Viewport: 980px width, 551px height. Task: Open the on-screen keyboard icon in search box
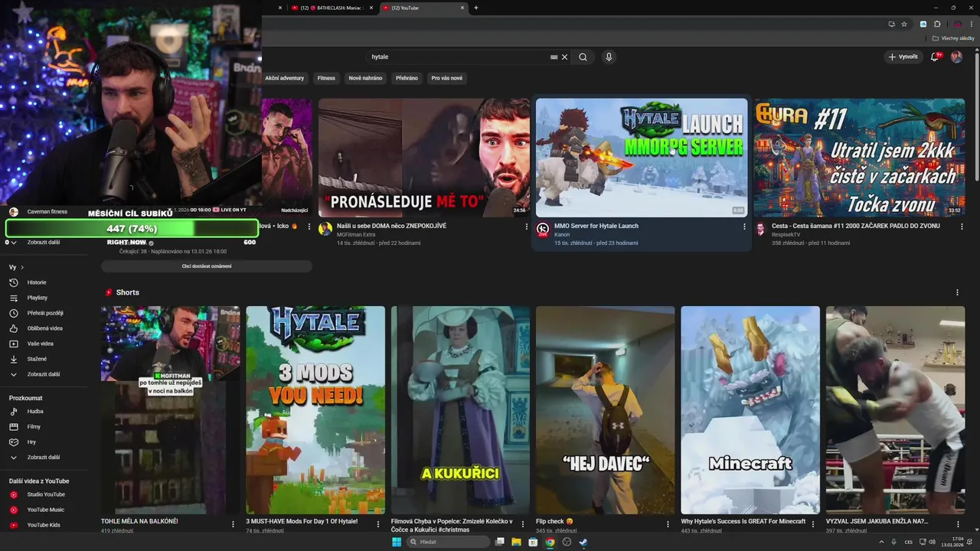[554, 57]
